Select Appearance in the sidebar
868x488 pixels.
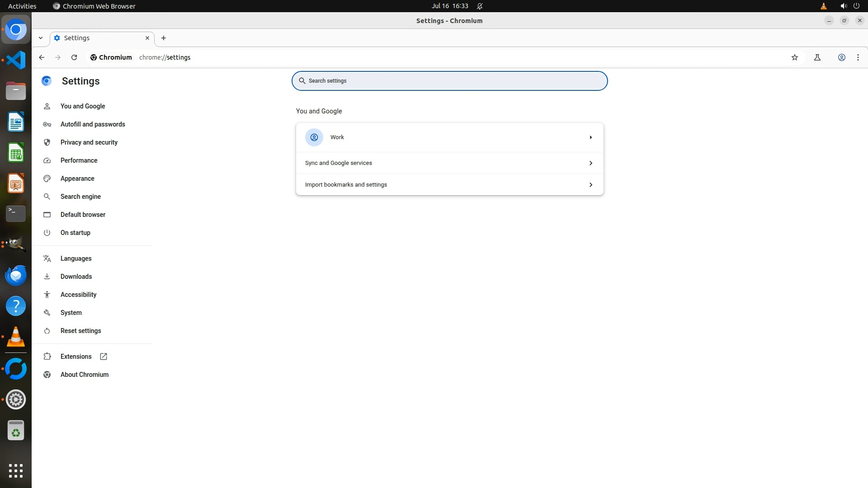pyautogui.click(x=77, y=178)
